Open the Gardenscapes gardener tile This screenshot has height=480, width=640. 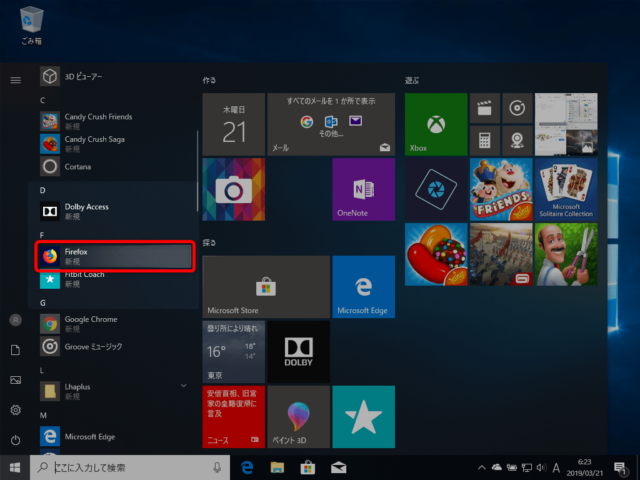566,254
